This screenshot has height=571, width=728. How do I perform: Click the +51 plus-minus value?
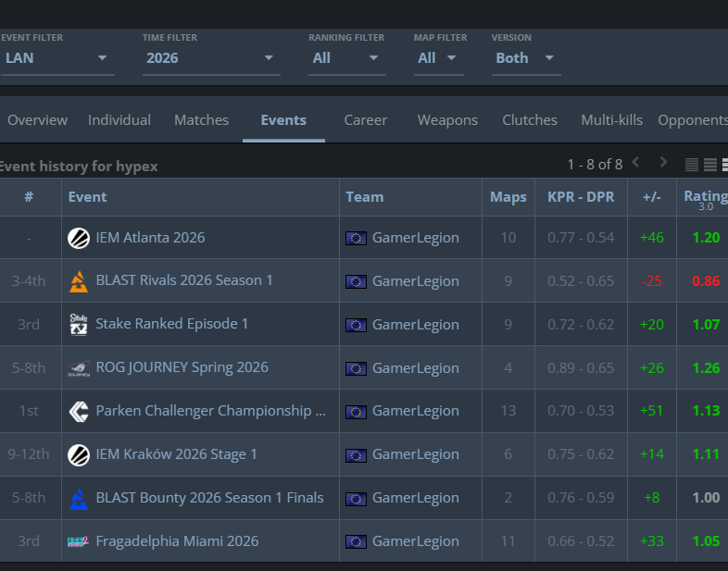[651, 411]
